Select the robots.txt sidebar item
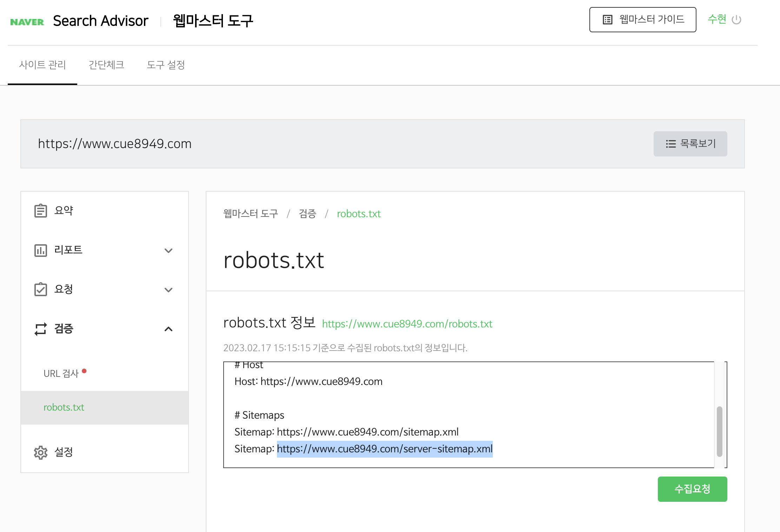The height and width of the screenshot is (532, 780). 64,407
